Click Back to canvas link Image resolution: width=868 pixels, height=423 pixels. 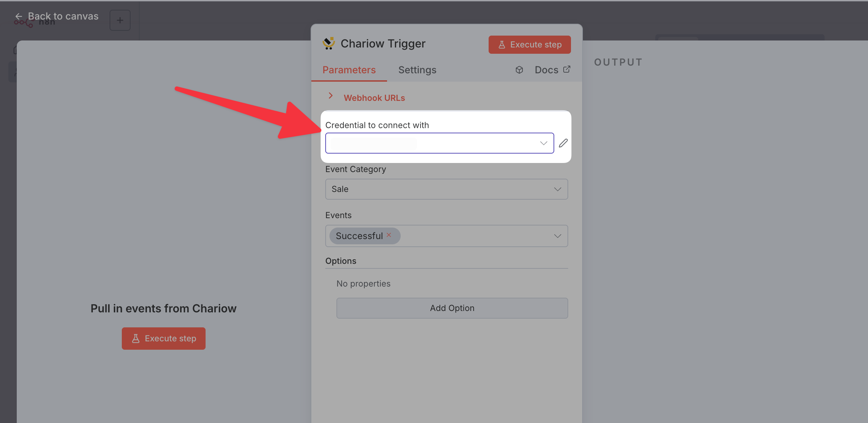click(63, 16)
